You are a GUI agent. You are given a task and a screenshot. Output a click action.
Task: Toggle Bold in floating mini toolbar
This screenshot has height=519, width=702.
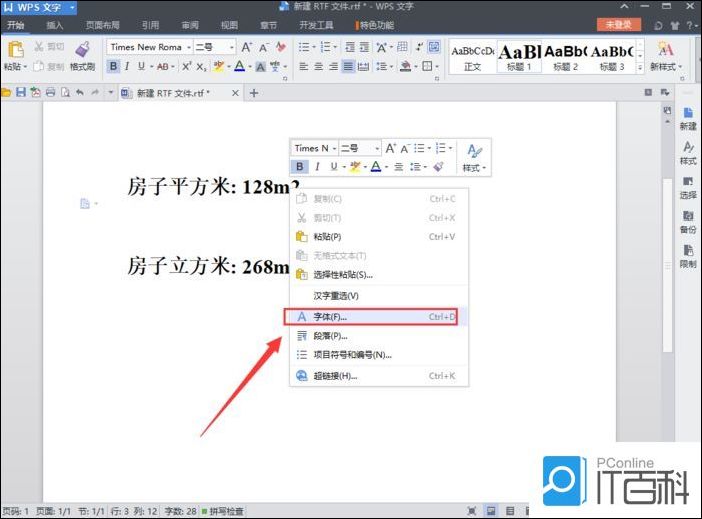point(300,167)
